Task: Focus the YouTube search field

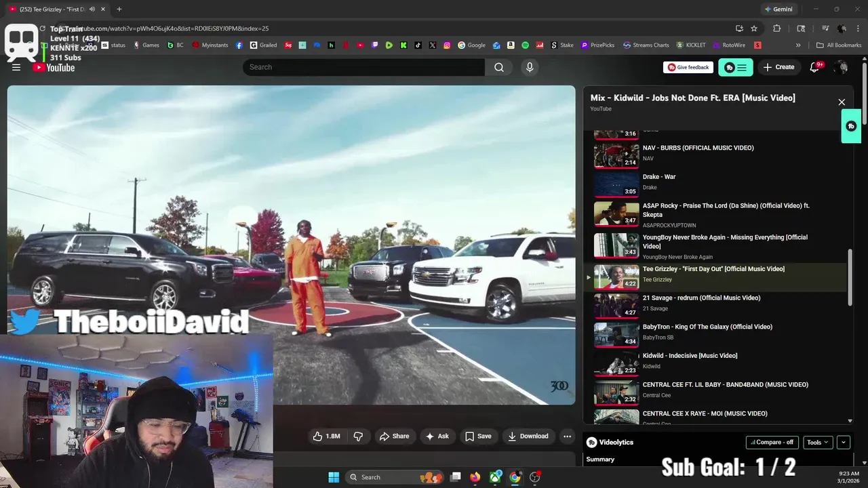Action: 364,67
